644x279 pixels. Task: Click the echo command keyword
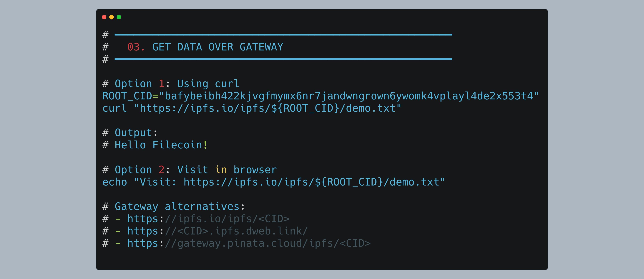114,182
